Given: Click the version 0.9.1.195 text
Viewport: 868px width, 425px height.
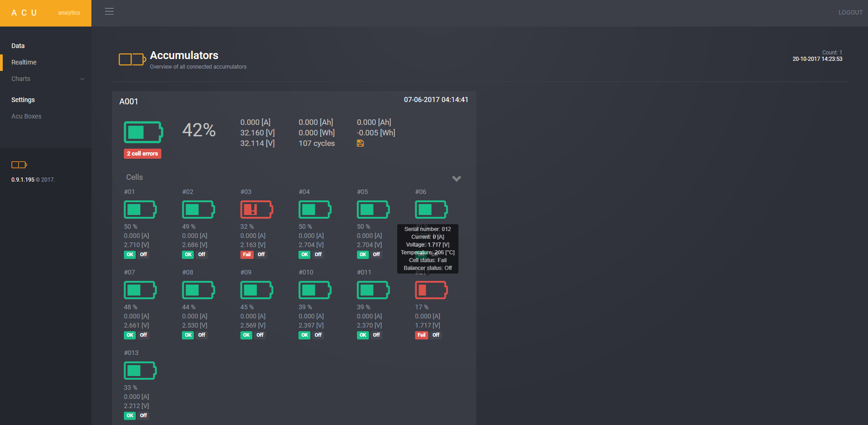Looking at the screenshot, I should coord(23,180).
